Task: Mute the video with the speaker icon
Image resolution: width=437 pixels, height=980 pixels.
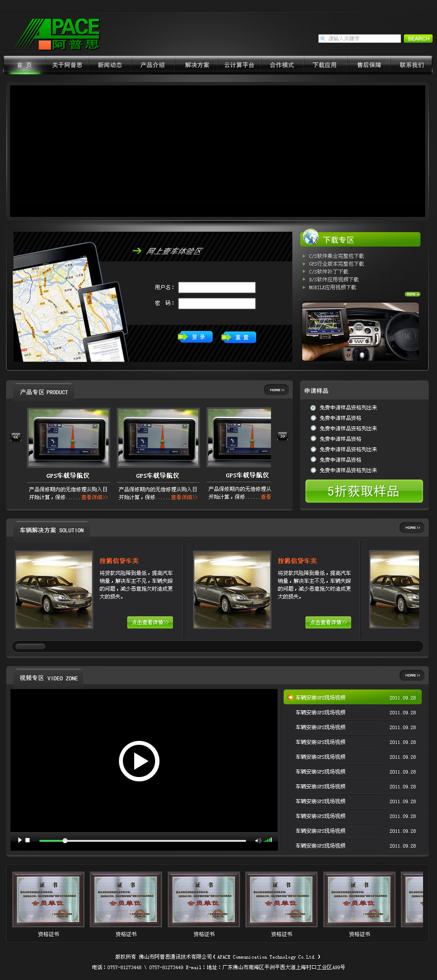Action: (x=257, y=841)
